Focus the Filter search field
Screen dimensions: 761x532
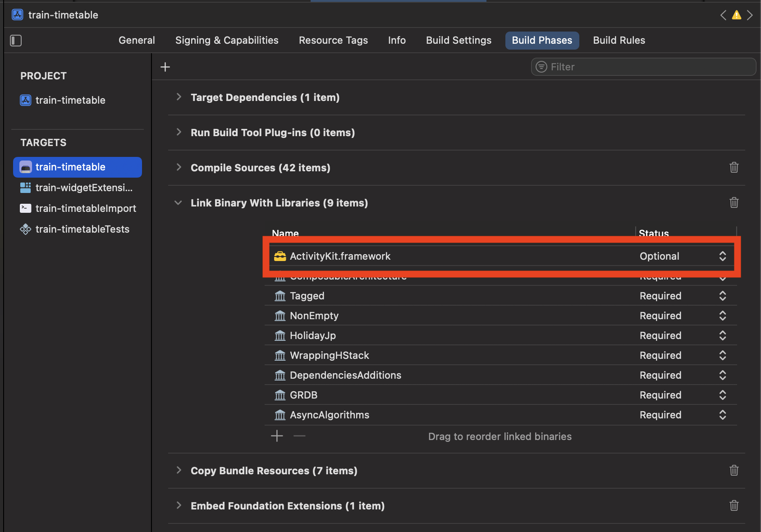(643, 67)
